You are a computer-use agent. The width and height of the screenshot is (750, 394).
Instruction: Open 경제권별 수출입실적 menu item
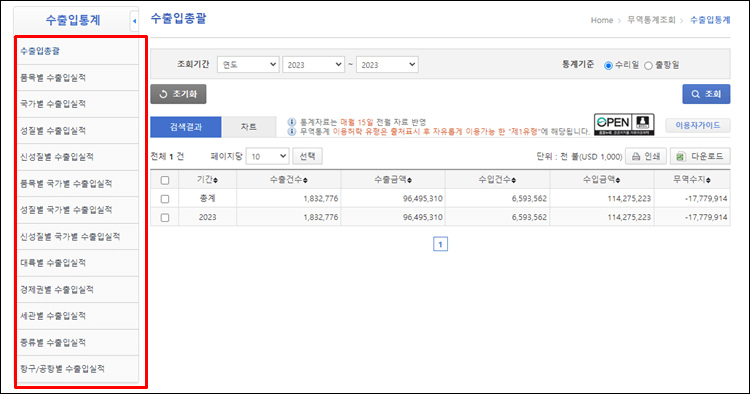click(x=78, y=290)
